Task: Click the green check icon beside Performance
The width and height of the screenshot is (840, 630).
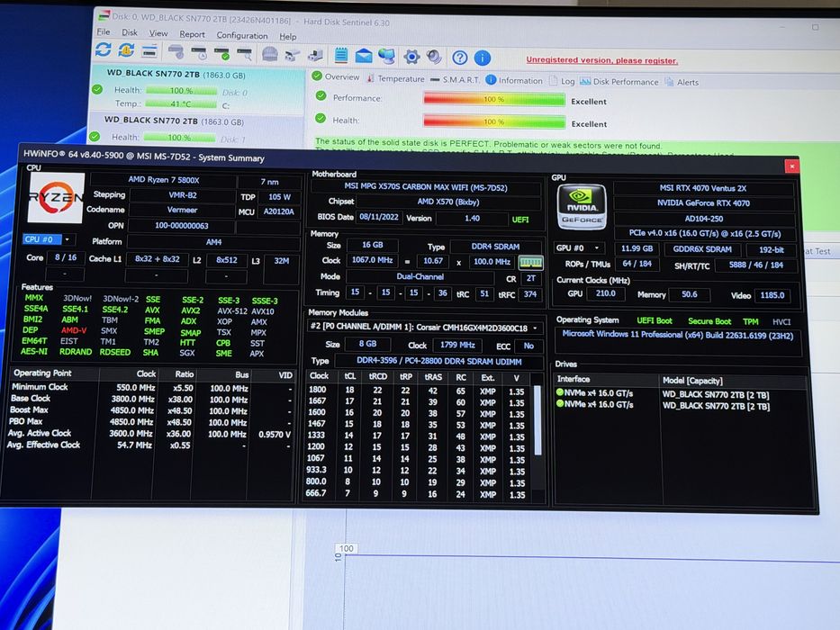Action: pos(321,96)
